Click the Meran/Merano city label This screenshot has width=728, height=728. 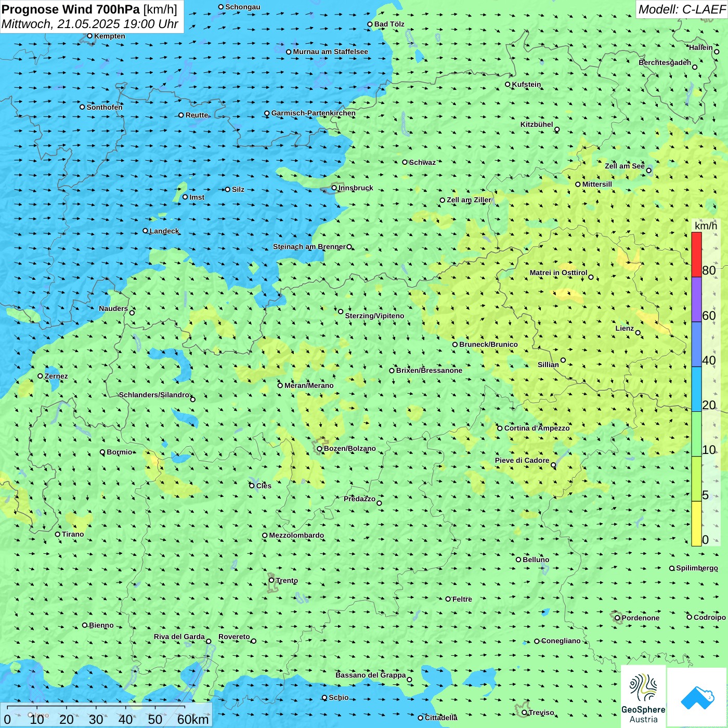tap(309, 385)
